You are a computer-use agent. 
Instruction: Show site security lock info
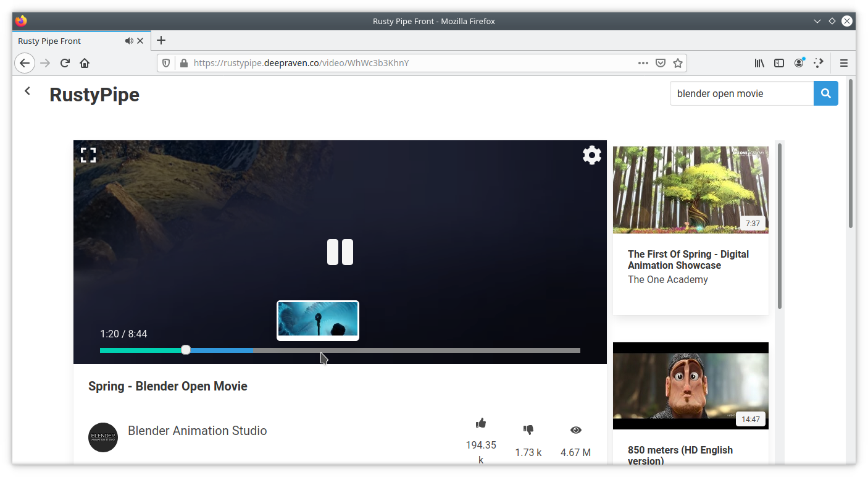coord(183,63)
